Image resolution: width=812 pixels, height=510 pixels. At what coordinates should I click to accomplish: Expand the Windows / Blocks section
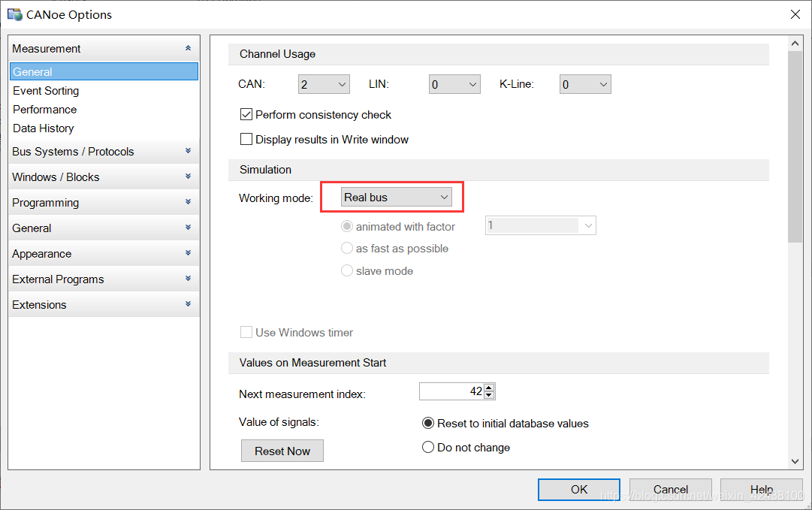pyautogui.click(x=104, y=177)
